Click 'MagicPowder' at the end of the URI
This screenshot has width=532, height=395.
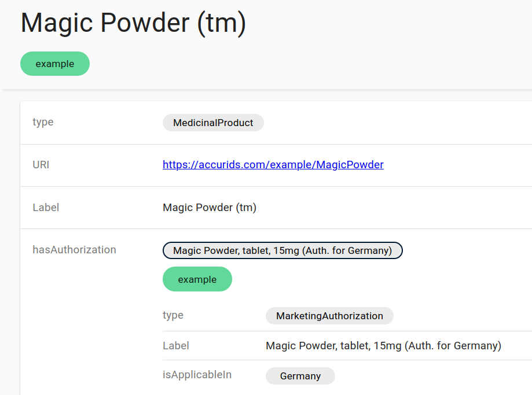pos(350,165)
